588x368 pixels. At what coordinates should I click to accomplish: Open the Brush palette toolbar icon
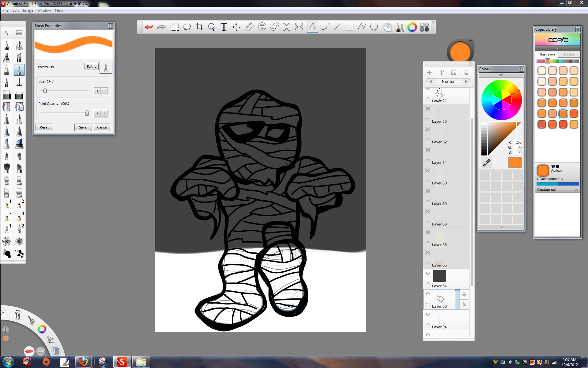pos(400,27)
